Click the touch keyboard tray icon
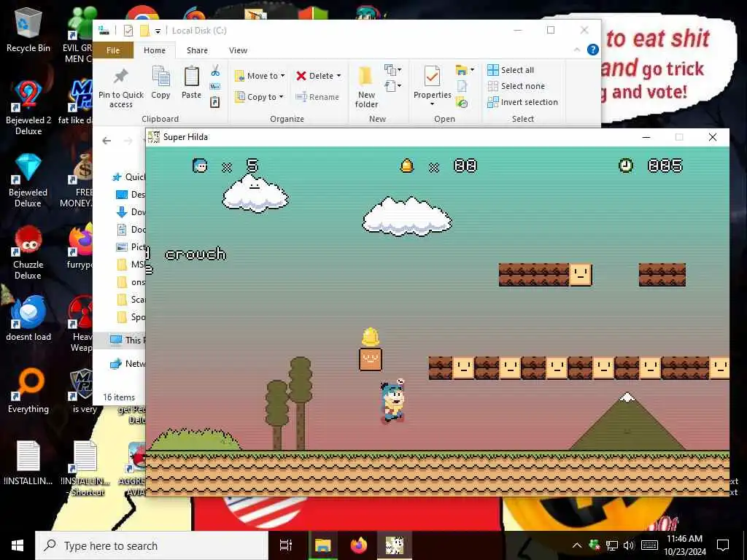The height and width of the screenshot is (560, 747). (x=649, y=545)
